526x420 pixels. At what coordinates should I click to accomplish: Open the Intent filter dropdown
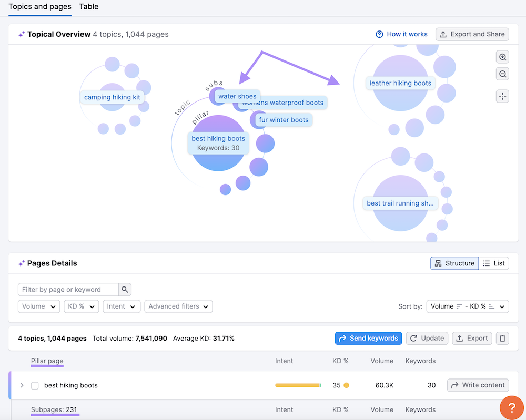coord(122,306)
